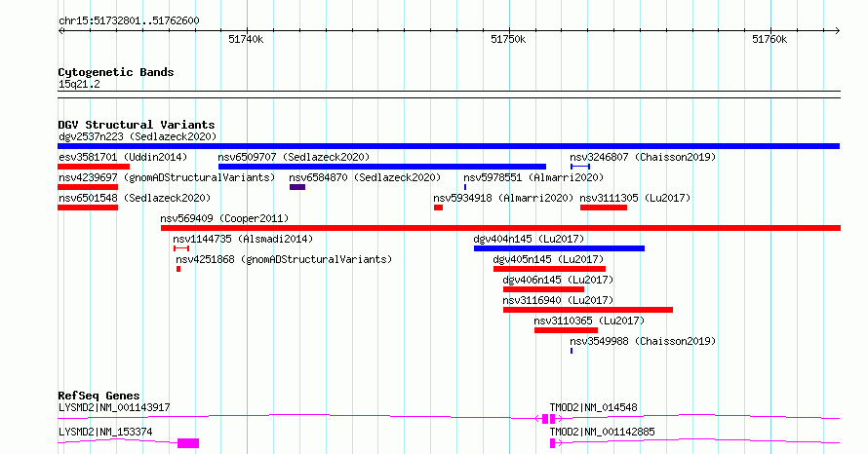
Task: Select the long red nsv569409 variant bar
Action: [501, 228]
